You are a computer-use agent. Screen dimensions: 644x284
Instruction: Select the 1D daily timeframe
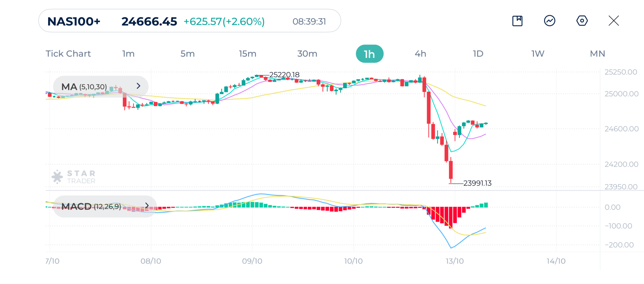pyautogui.click(x=478, y=54)
